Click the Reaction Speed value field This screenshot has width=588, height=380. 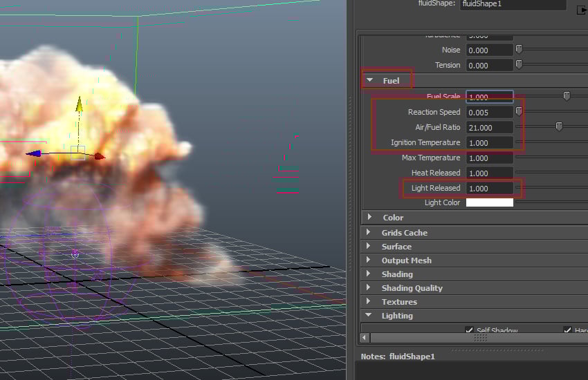point(489,112)
